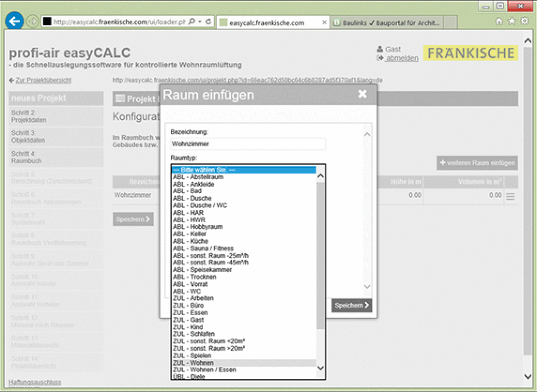
Task: Click the browser address bar URL
Action: (119, 22)
